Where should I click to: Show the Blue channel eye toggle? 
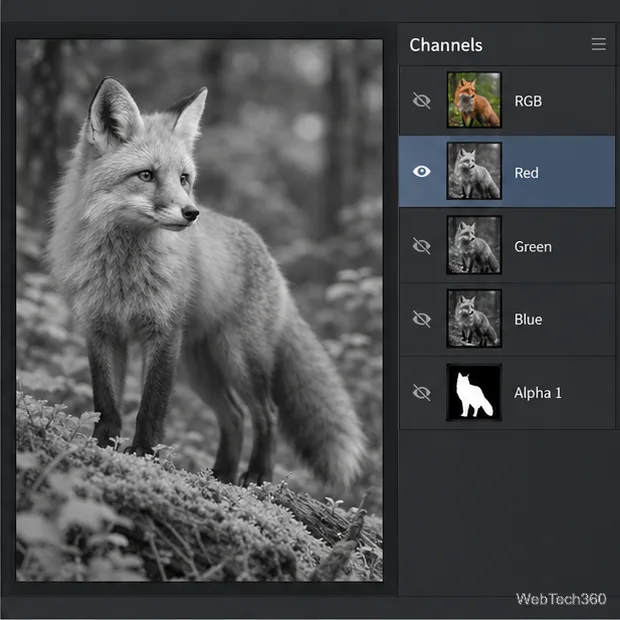422,319
